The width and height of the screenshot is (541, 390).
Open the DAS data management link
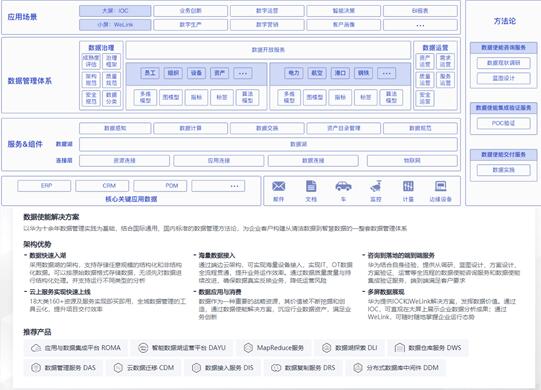click(x=63, y=368)
